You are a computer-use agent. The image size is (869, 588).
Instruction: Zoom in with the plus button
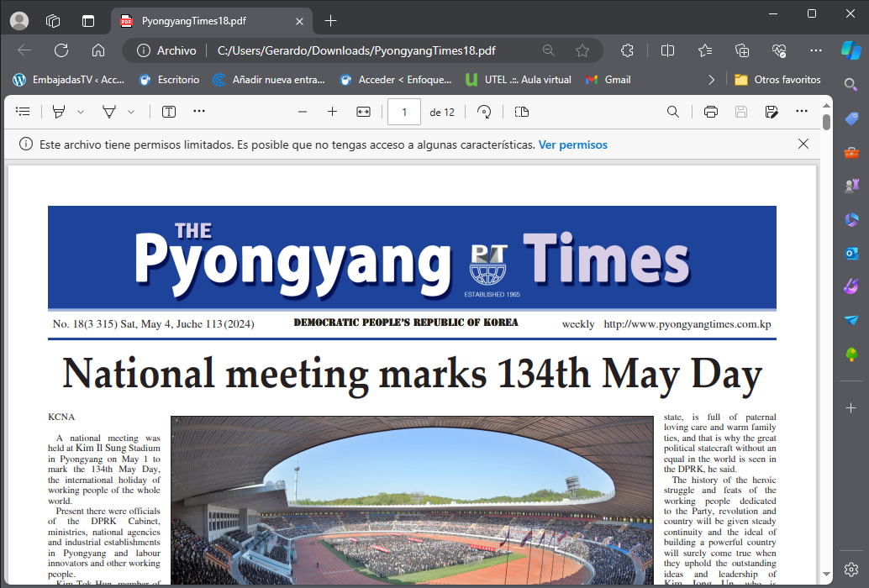[332, 111]
